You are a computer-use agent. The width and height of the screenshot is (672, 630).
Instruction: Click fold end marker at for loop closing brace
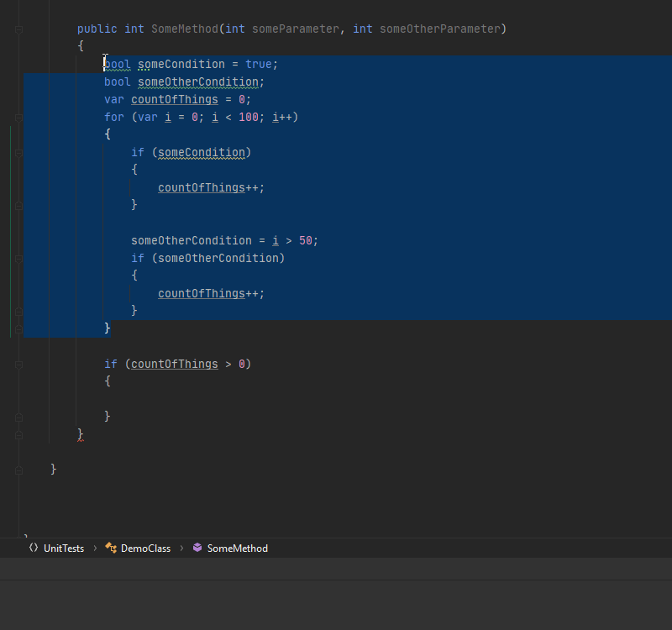click(18, 328)
